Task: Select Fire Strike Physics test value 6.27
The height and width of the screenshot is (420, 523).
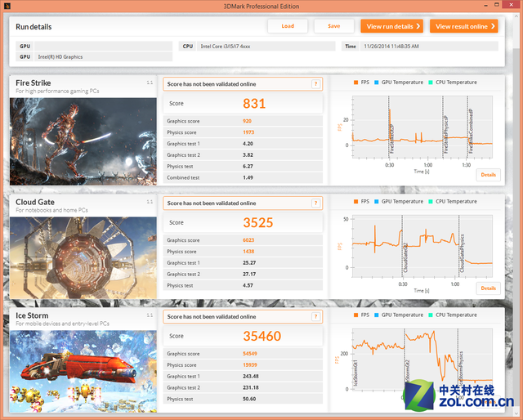Action: (x=248, y=166)
